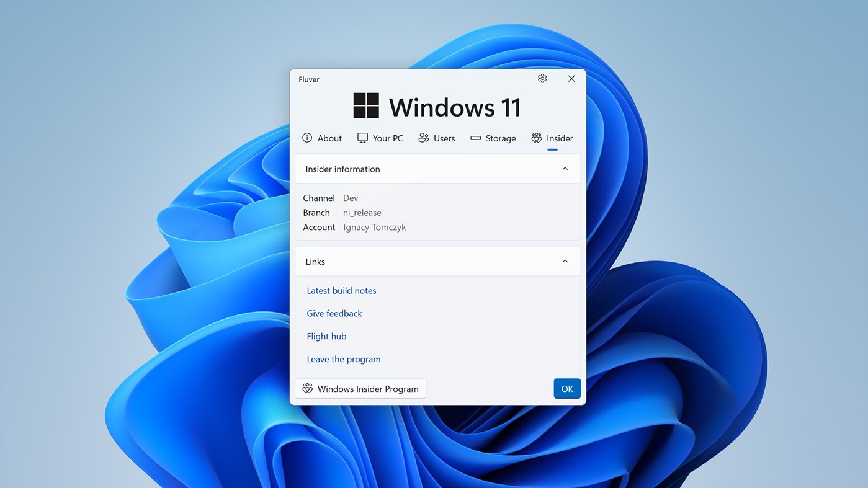
Task: Click the Account label
Action: click(319, 228)
